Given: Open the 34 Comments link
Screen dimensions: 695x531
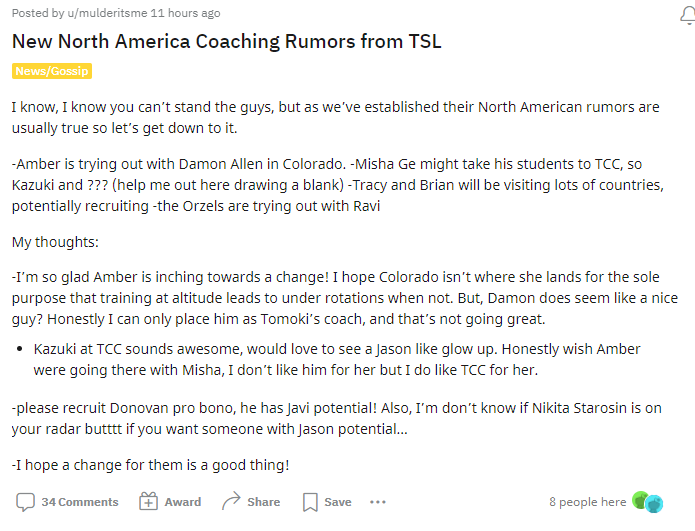Looking at the screenshot, I should point(79,502).
